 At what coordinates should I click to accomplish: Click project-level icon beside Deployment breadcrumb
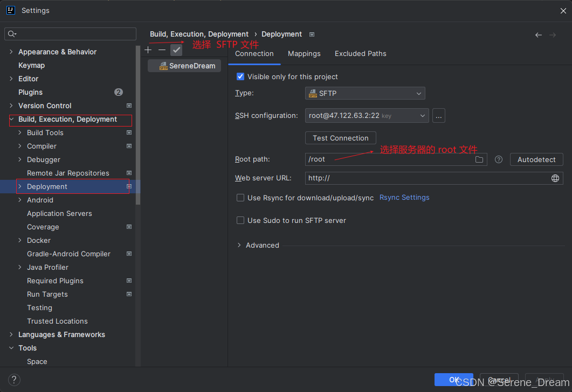tap(312, 34)
